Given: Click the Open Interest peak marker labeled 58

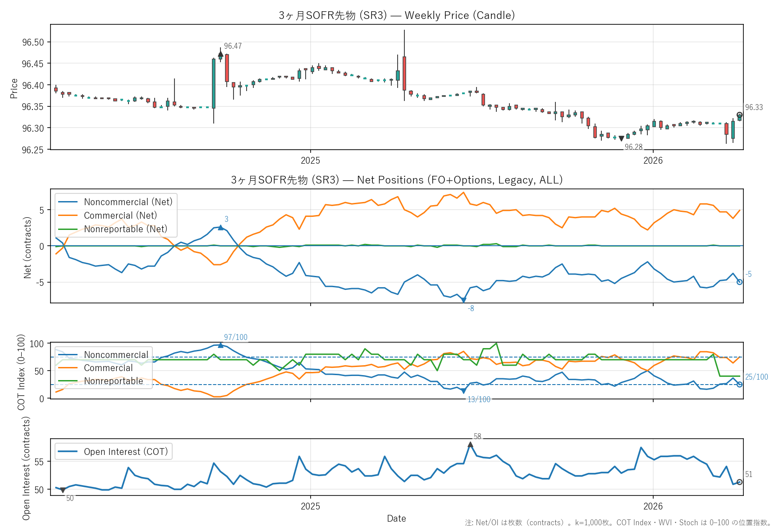Looking at the screenshot, I should coord(470,445).
